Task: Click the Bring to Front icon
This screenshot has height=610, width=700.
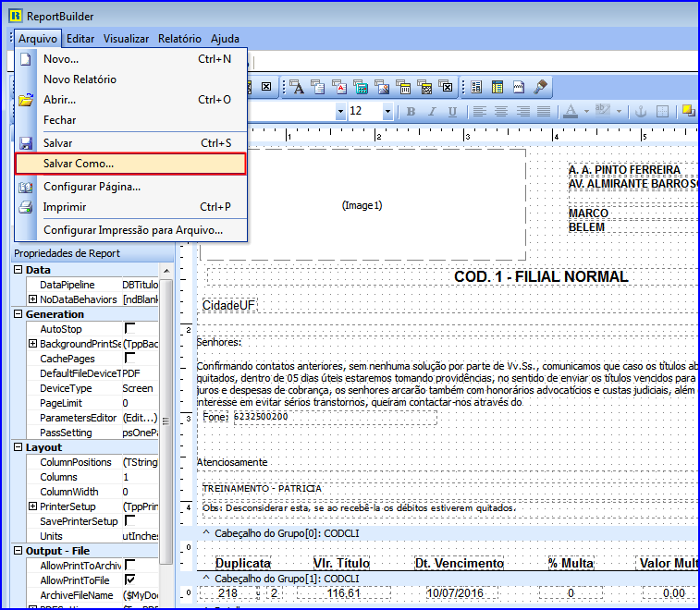Action: pyautogui.click(x=688, y=111)
